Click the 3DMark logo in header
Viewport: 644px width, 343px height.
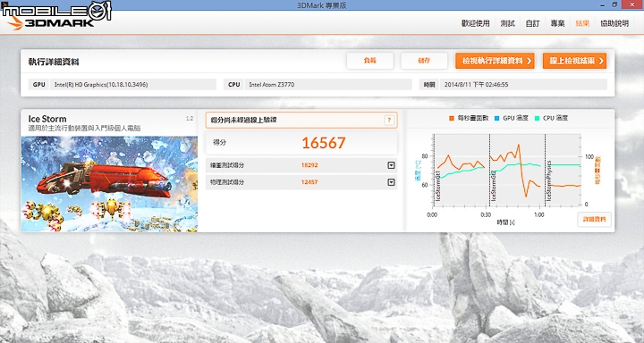coord(51,22)
